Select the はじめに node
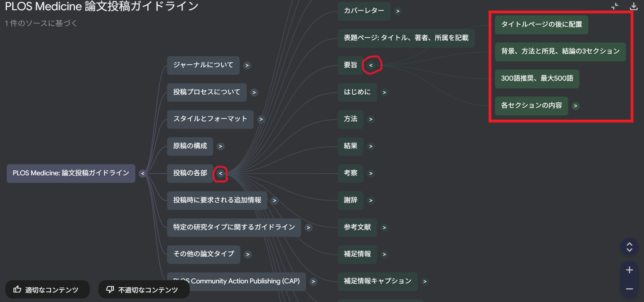644x302 pixels. [357, 92]
